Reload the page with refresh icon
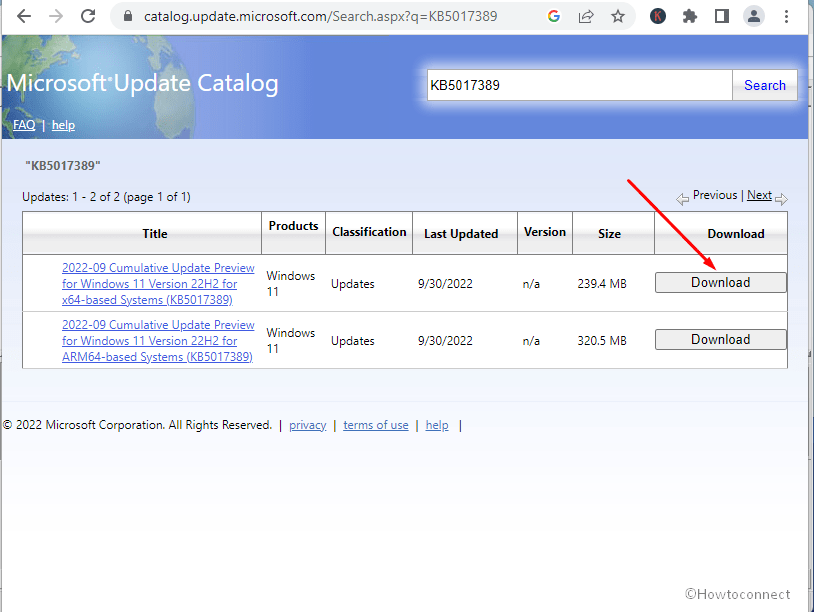The height and width of the screenshot is (612, 814). [88, 17]
